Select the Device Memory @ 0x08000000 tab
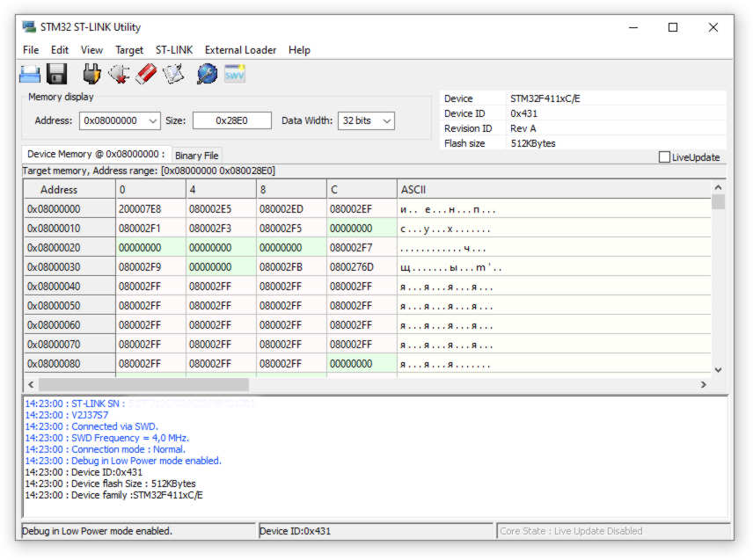This screenshot has width=753, height=560. point(96,154)
